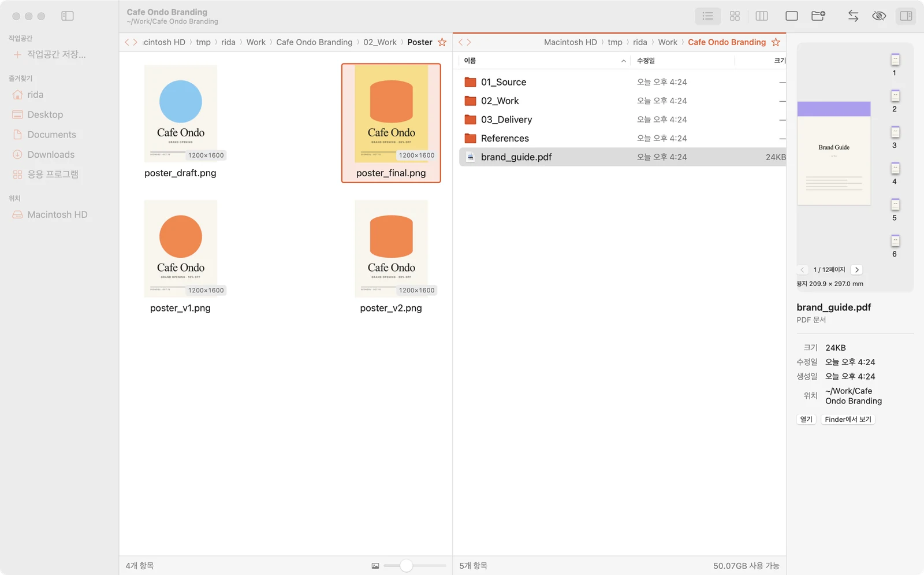The image size is (924, 575).
Task: Adjust the icon size slider
Action: click(407, 566)
